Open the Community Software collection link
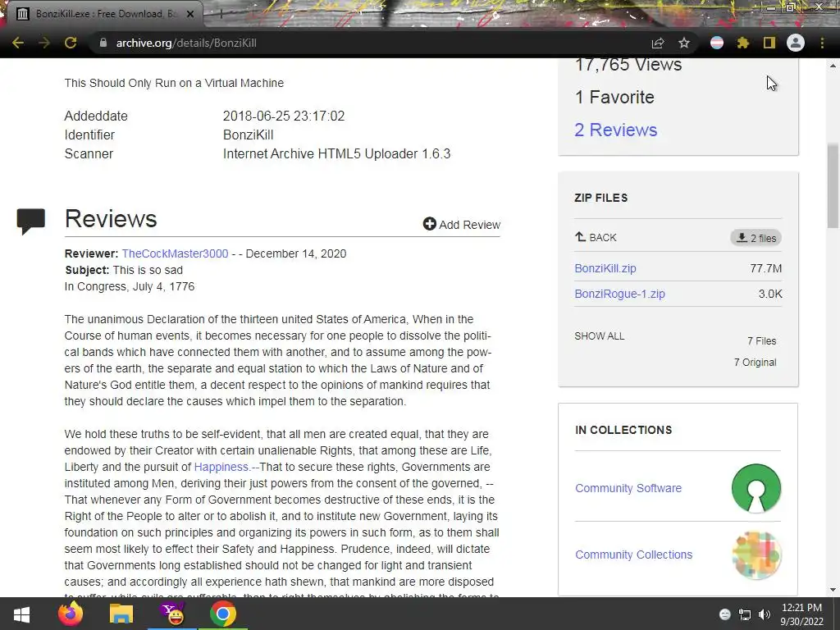 click(x=628, y=488)
